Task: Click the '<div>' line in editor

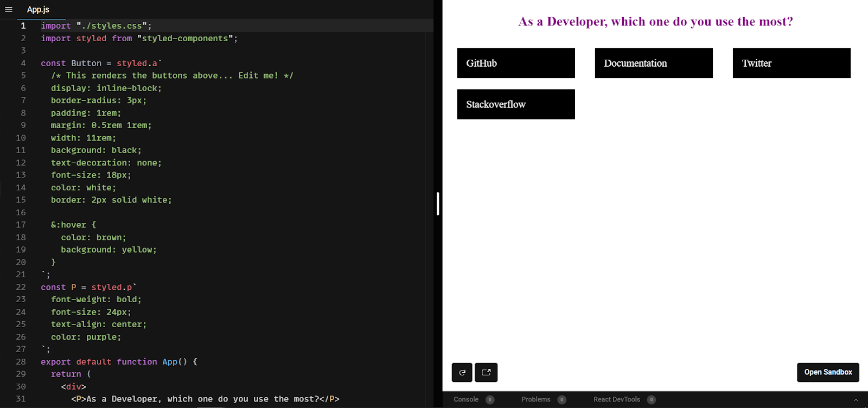Action: click(73, 386)
